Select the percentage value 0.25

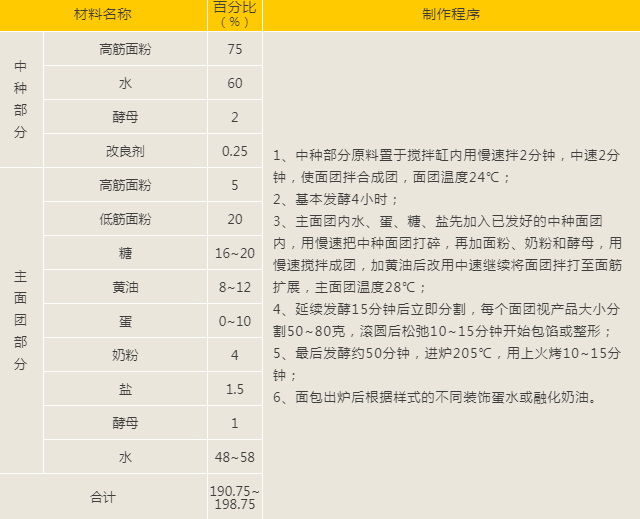pos(235,151)
